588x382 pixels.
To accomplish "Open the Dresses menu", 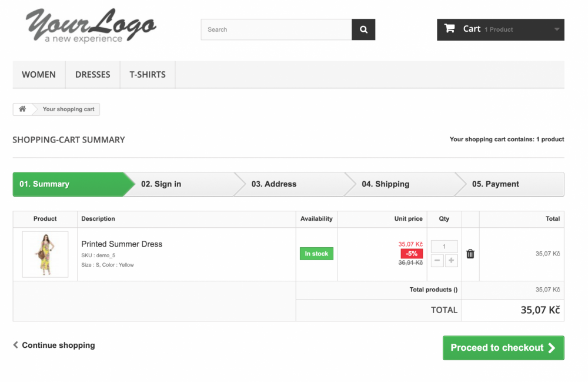I will pyautogui.click(x=93, y=75).
